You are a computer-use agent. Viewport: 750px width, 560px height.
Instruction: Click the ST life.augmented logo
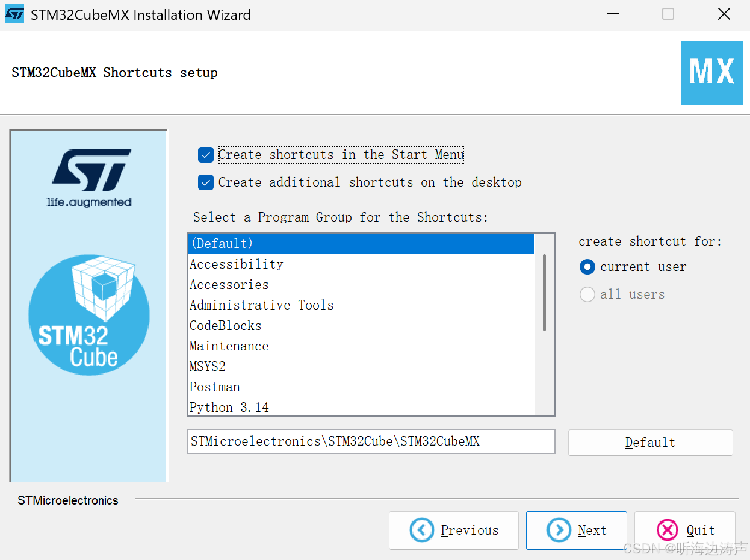click(x=89, y=178)
